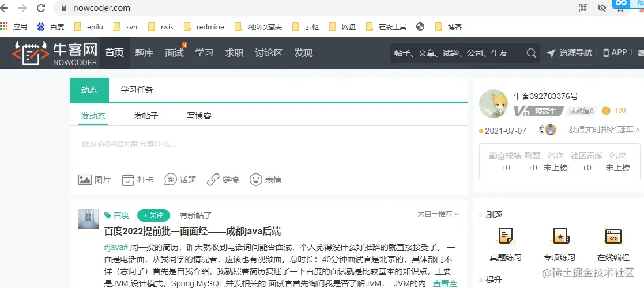Click the post author avatar thumbnail
Viewport: 644px width, 288px height.
coord(88,219)
